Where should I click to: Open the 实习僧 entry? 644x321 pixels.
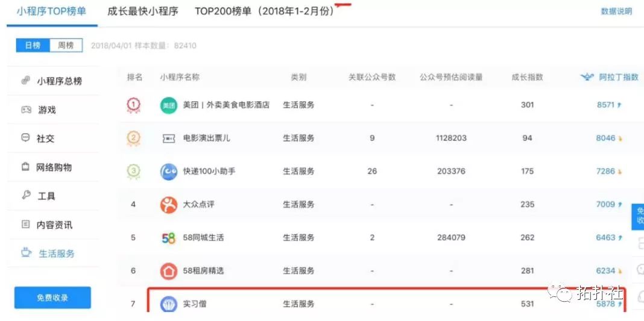pyautogui.click(x=195, y=304)
